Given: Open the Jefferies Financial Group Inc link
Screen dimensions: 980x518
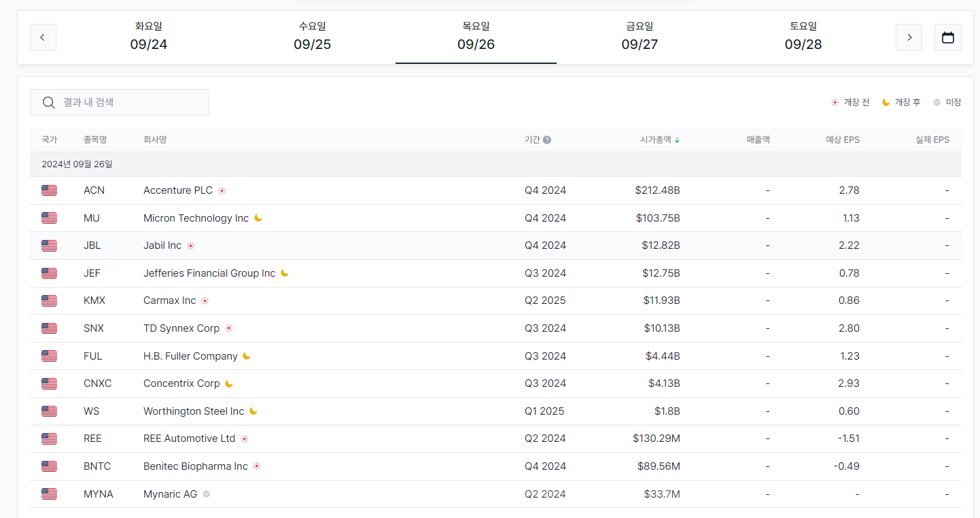Looking at the screenshot, I should [209, 273].
